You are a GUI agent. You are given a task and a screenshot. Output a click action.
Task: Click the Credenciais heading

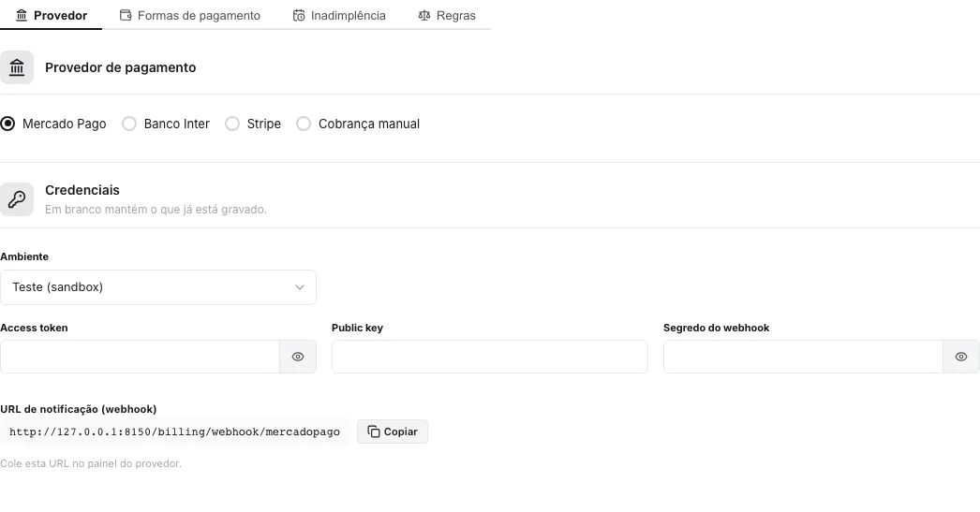coord(82,190)
